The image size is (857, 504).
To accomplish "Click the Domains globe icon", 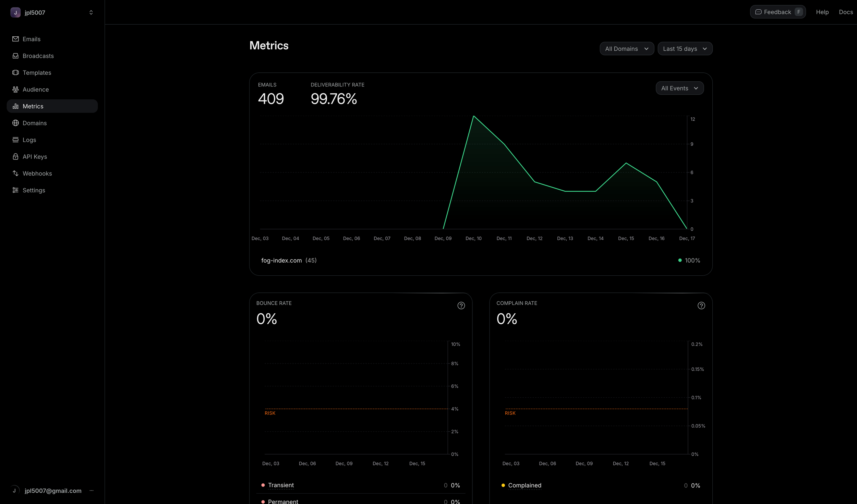I will [x=15, y=123].
